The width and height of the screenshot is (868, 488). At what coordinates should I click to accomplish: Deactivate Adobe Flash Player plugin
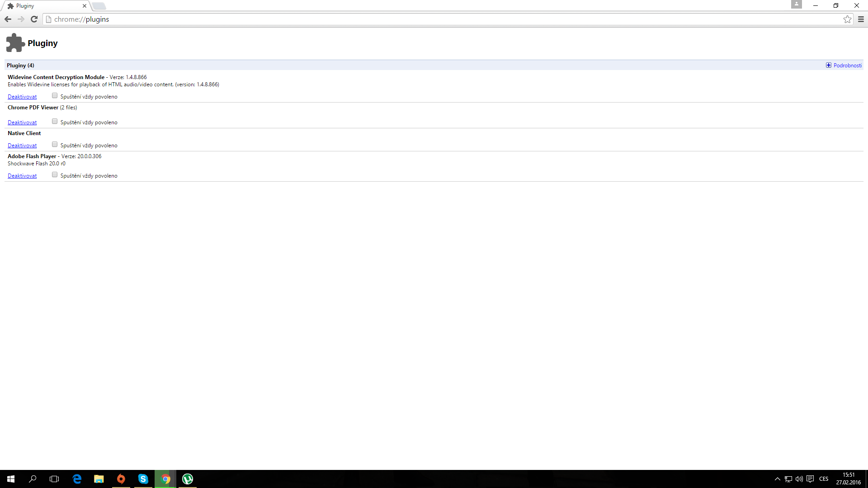coord(22,176)
